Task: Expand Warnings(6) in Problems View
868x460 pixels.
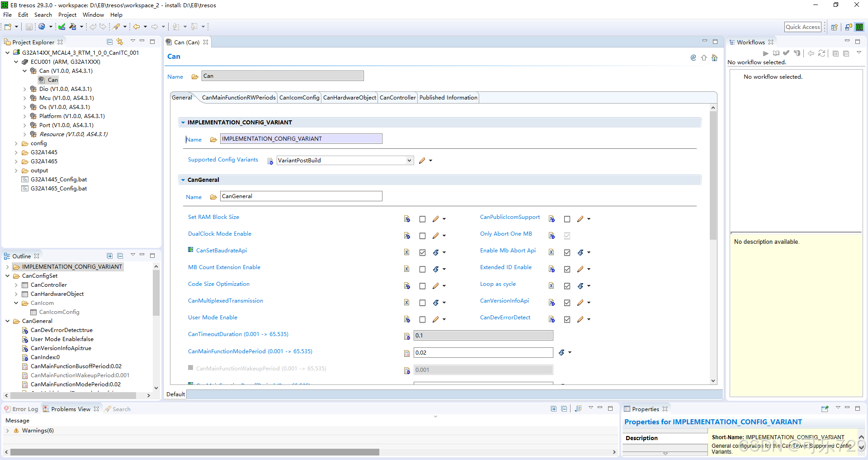Action: pos(7,431)
